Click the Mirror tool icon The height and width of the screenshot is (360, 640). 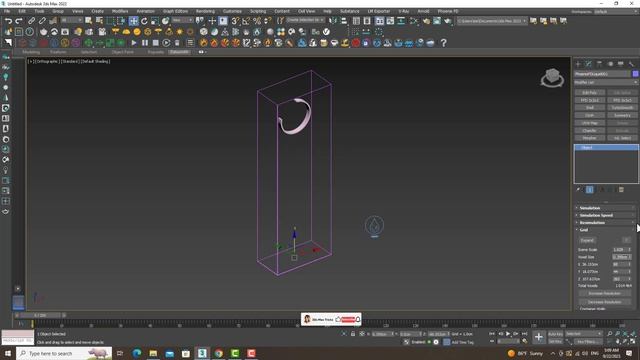pos(333,21)
